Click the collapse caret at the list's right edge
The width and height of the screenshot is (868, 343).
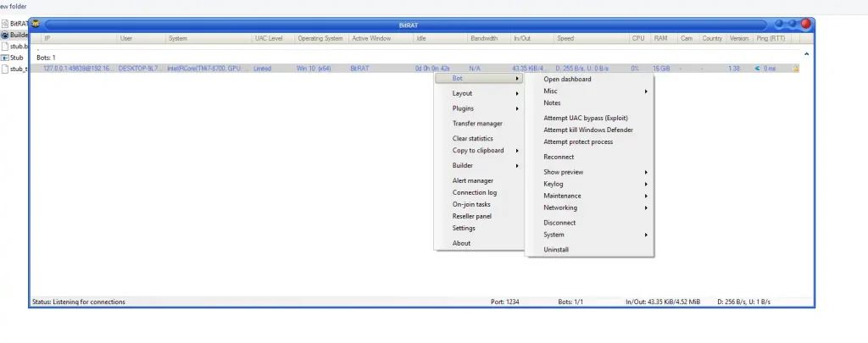805,54
